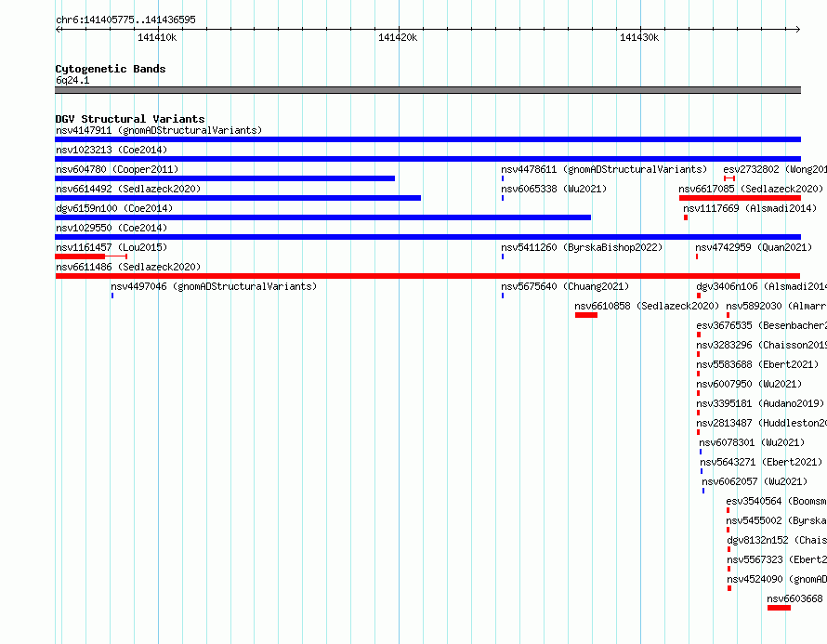This screenshot has width=827, height=644.
Task: Open esv3676535 (Besenbacher) label
Action: click(761, 325)
